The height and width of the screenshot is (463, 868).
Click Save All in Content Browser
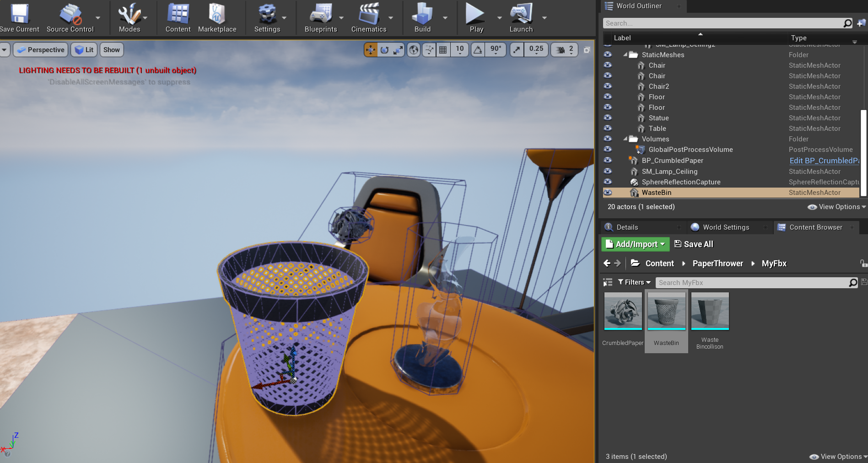click(694, 244)
